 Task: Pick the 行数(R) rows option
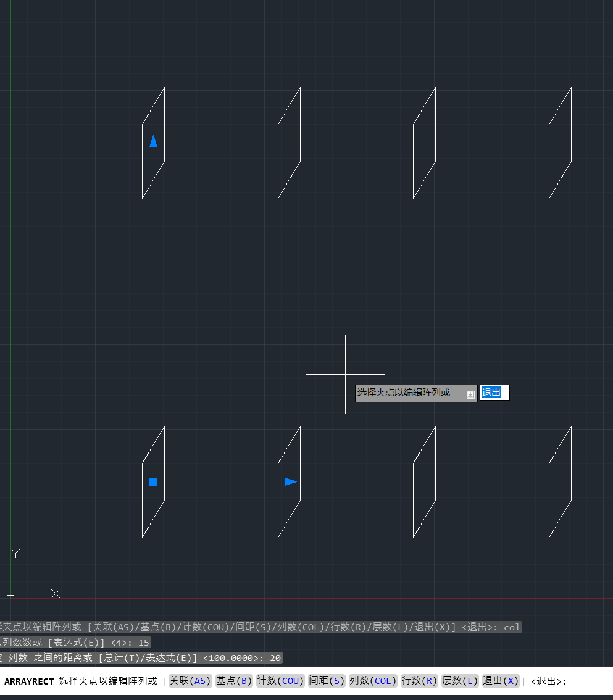click(x=419, y=681)
